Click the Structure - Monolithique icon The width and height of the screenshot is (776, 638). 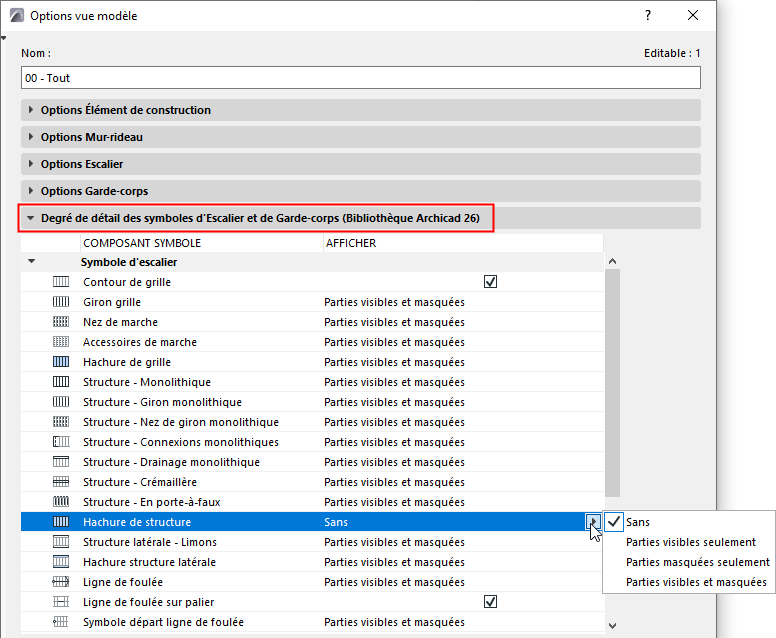point(61,382)
